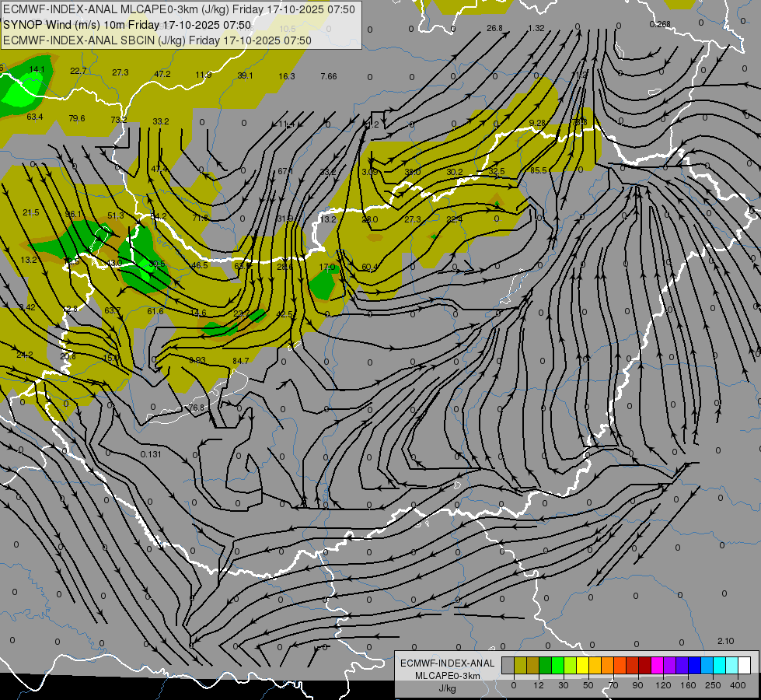Screen dimensions: 761x700
Task: Click the legend tick value 50
Action: (x=588, y=685)
